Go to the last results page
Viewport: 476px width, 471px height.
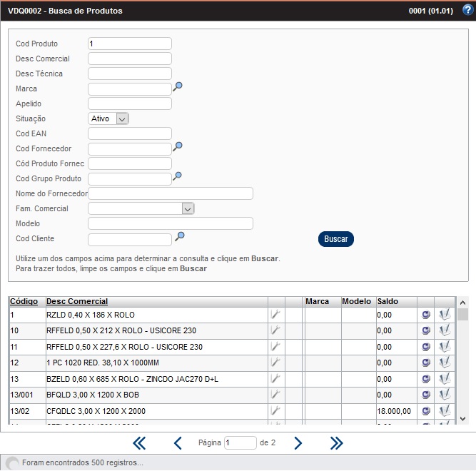[x=336, y=443]
